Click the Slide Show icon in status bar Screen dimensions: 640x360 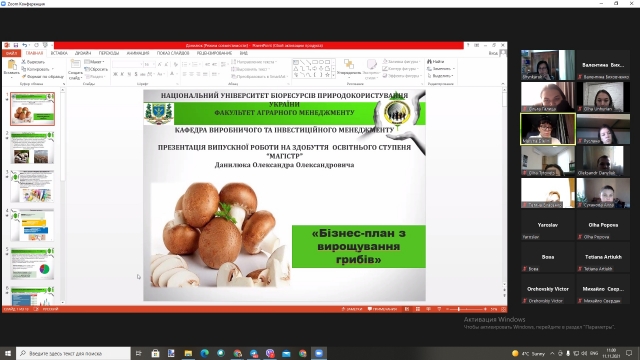[x=439, y=309]
